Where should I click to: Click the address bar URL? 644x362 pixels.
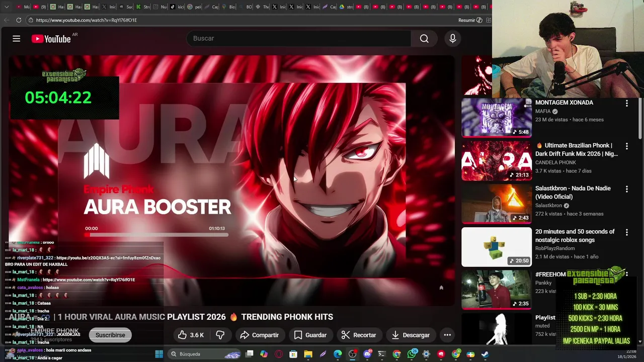coord(87,20)
